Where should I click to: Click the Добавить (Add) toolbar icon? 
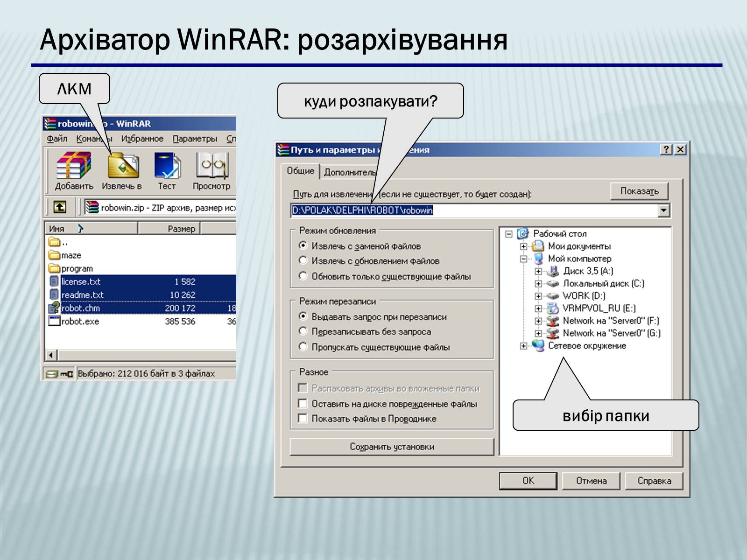click(x=73, y=166)
